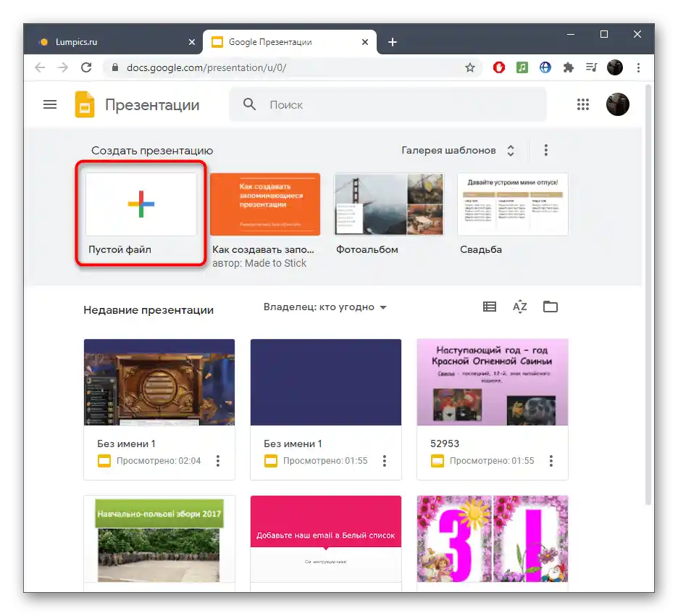Open a new browser tab
This screenshot has width=678, height=616.
(392, 42)
